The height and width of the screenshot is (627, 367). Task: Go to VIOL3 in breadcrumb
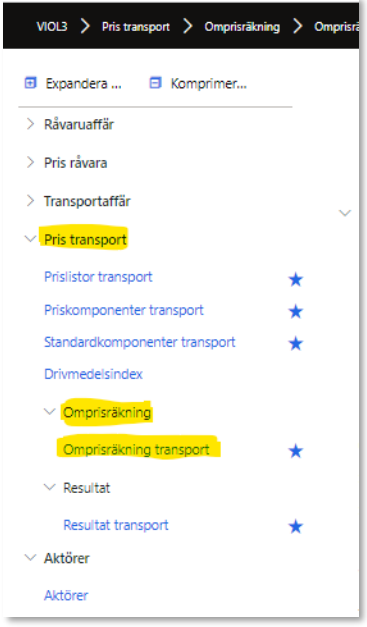point(52,26)
